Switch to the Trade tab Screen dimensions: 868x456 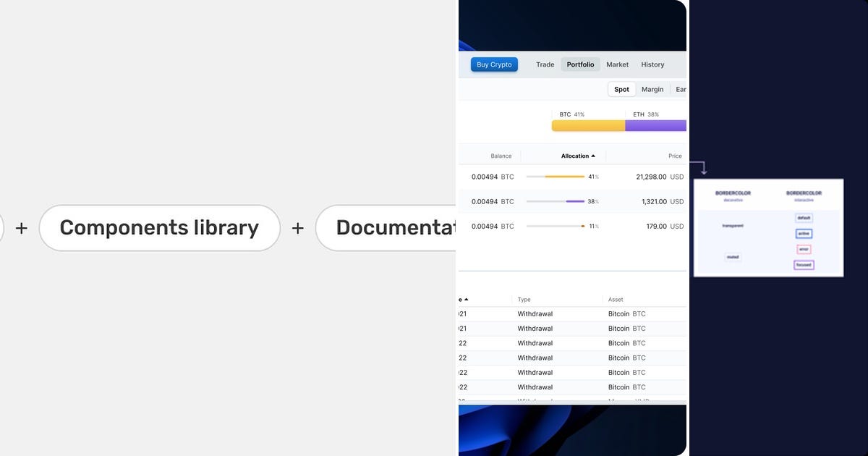[x=545, y=64]
